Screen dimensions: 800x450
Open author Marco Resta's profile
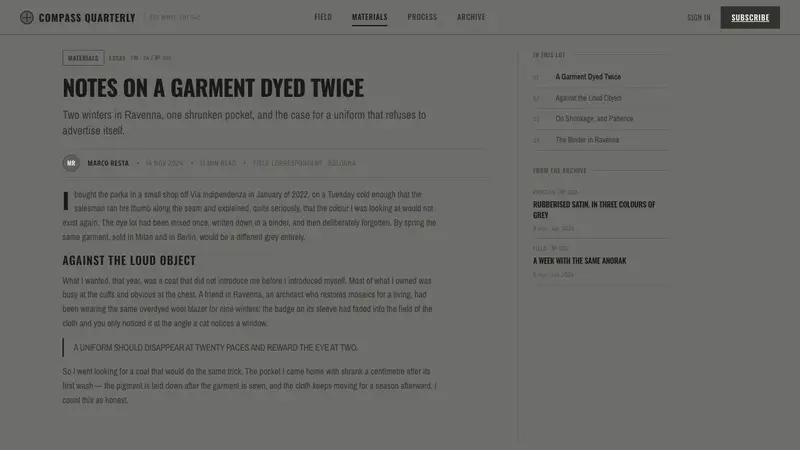click(108, 163)
